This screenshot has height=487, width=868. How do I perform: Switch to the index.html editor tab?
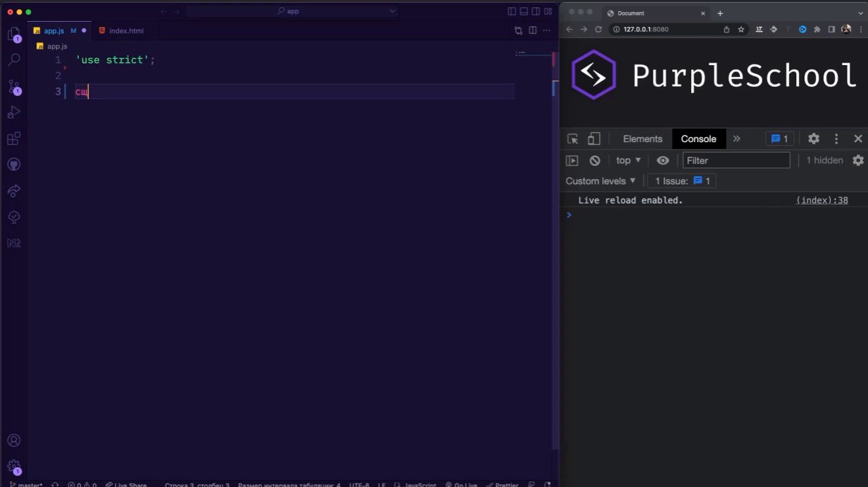click(x=121, y=31)
